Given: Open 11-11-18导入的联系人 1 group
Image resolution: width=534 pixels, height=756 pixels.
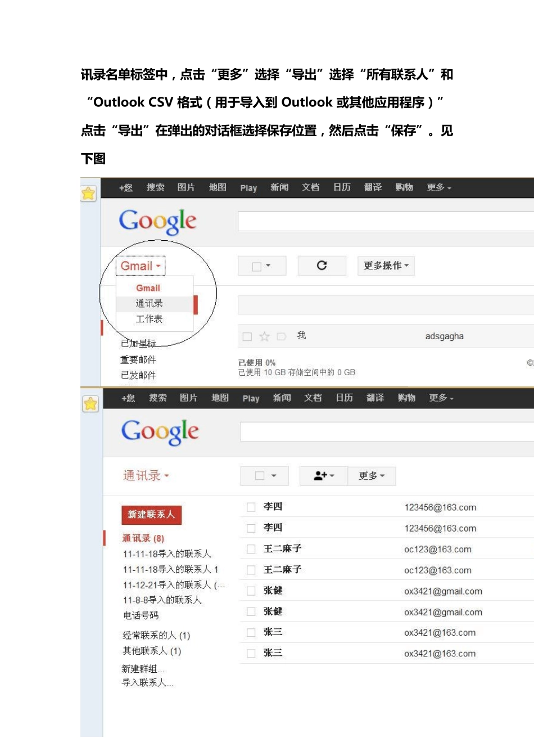Looking at the screenshot, I should [x=170, y=569].
